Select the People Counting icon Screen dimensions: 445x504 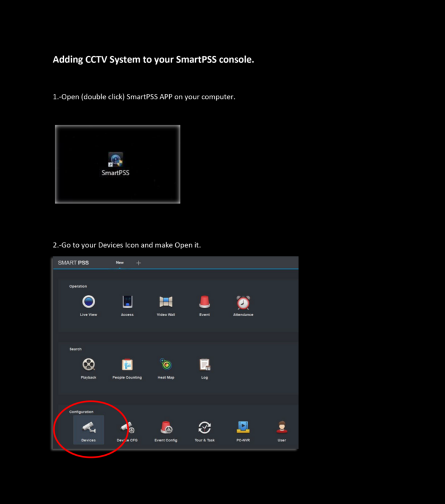coord(127,364)
